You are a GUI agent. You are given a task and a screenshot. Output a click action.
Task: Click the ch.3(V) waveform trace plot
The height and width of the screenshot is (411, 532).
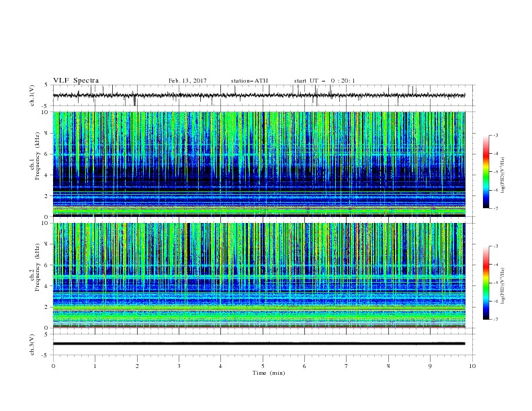[x=264, y=345]
